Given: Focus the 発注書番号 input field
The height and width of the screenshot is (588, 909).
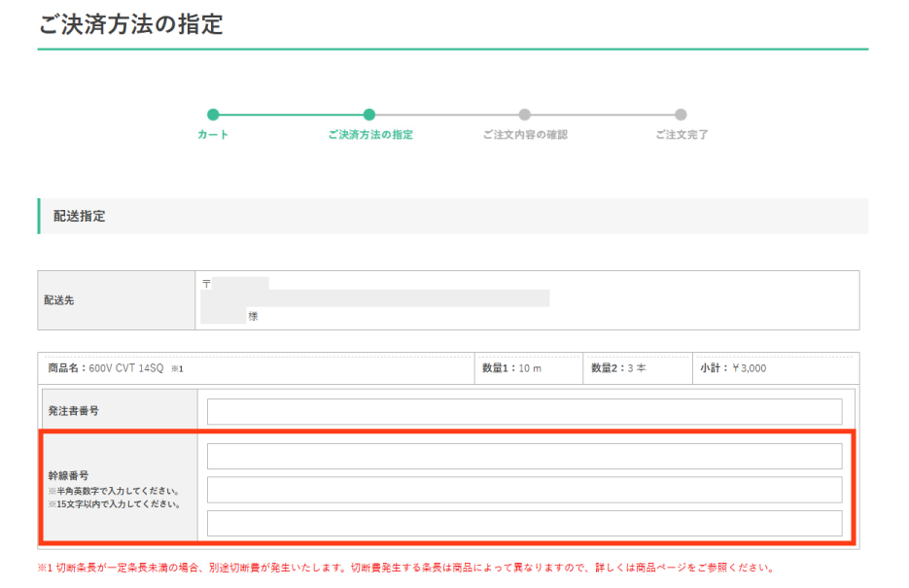Looking at the screenshot, I should 524,411.
